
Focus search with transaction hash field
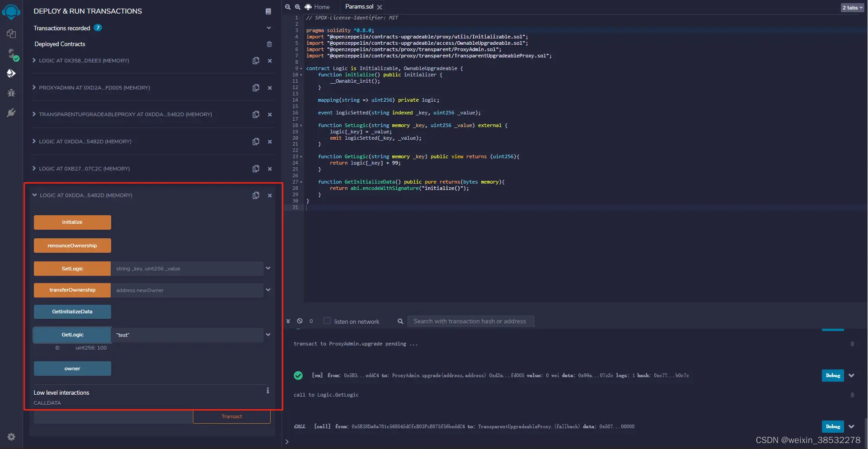pyautogui.click(x=471, y=321)
